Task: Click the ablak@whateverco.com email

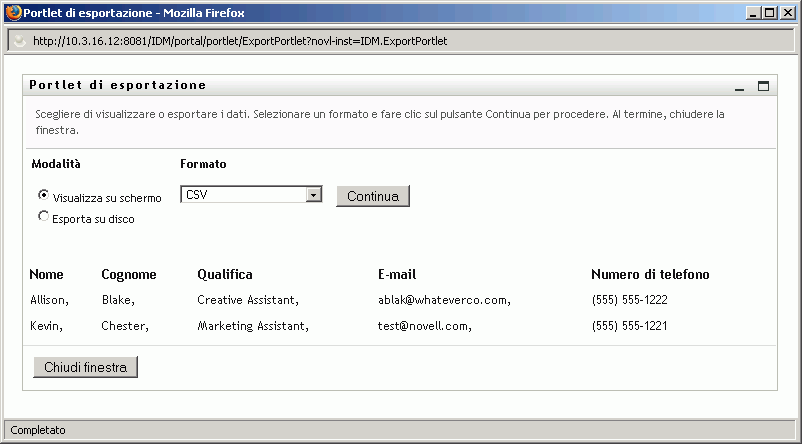Action: pyautogui.click(x=444, y=300)
